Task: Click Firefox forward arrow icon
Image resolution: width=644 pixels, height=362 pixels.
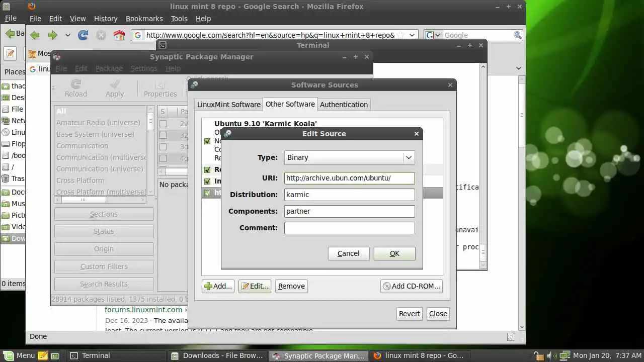Action: click(52, 35)
